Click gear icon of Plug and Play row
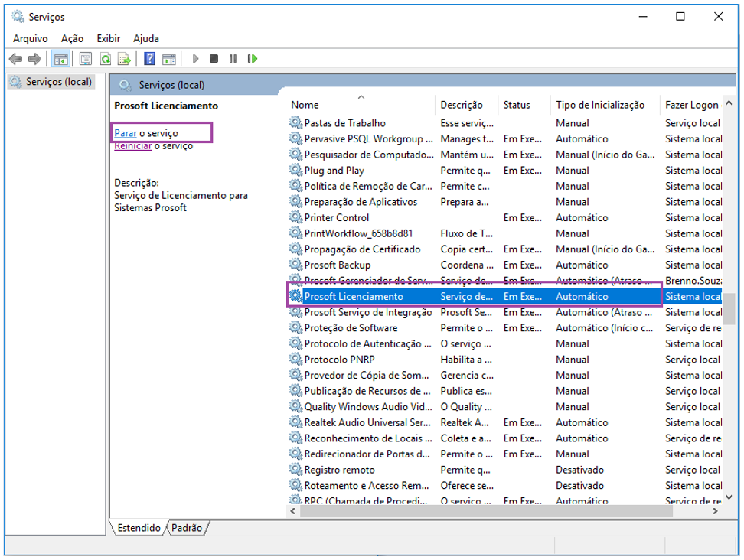Screen dimensions: 744x560 pyautogui.click(x=295, y=170)
